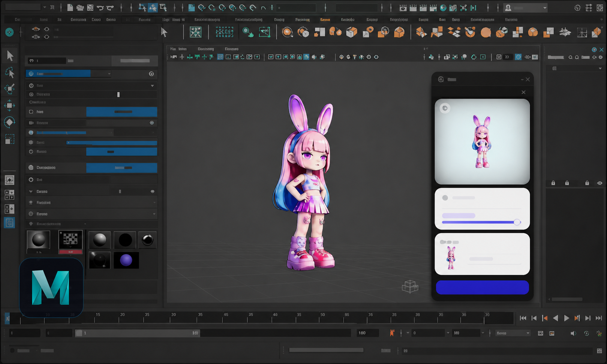Toggle the first lock icon in right panel

coord(553,183)
